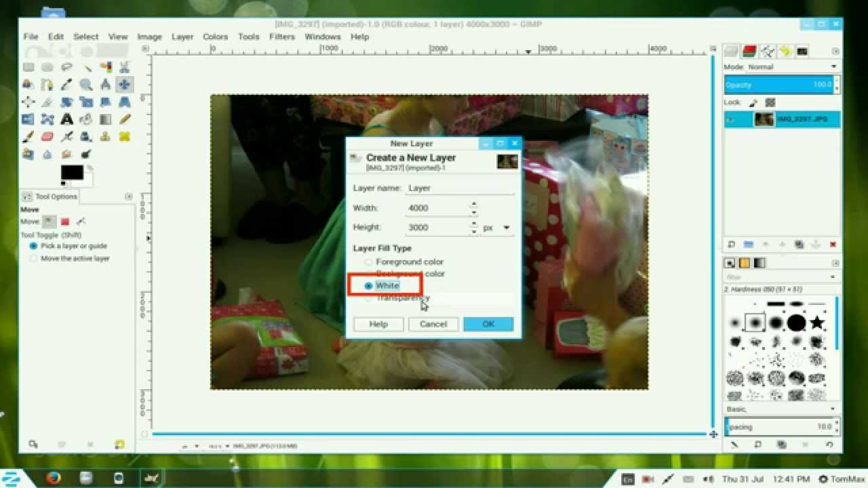Screen dimensions: 868x488
Task: Set Move mode to selection (red square)
Action: (65, 222)
